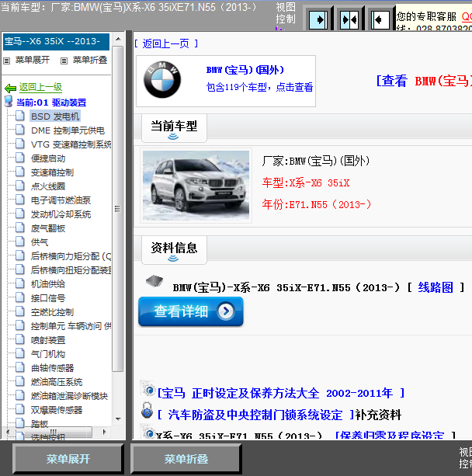Select the BSD 发电机 tree item
This screenshot has width=472, height=476.
click(55, 116)
